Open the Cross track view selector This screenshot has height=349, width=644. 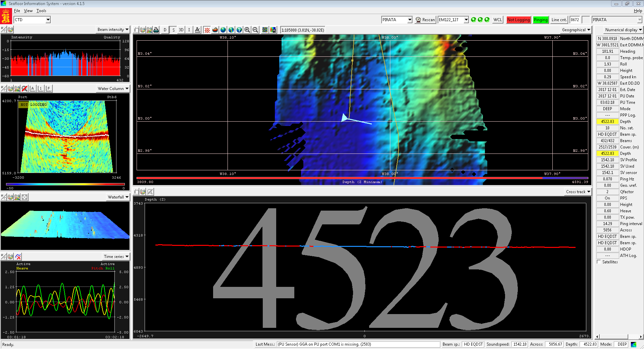[x=578, y=192]
